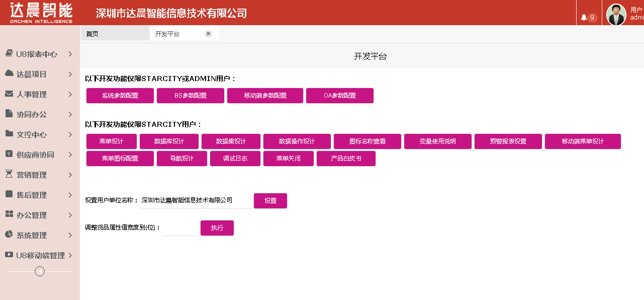View 图标名称查看
Image resolution: width=644 pixels, height=300 pixels.
[x=367, y=141]
